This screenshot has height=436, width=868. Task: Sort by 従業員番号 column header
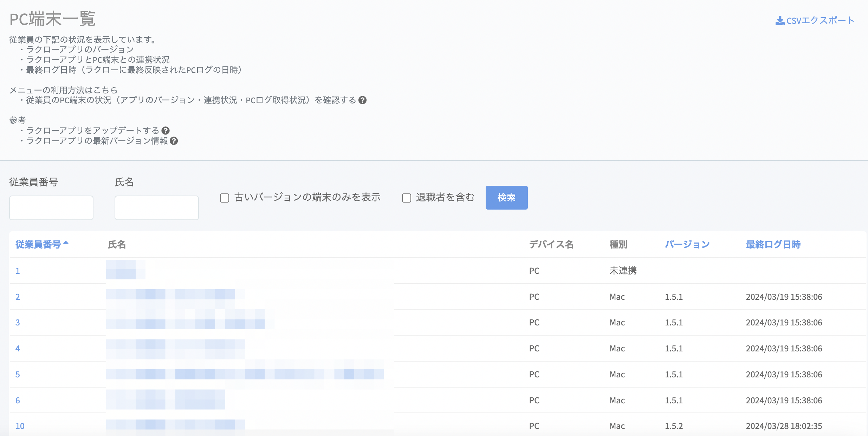(38, 244)
